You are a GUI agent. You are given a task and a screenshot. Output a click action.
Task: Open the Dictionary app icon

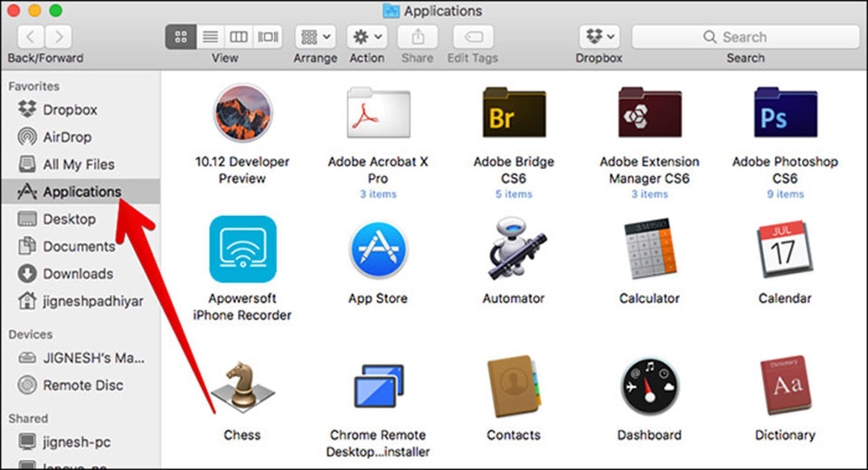tap(785, 386)
